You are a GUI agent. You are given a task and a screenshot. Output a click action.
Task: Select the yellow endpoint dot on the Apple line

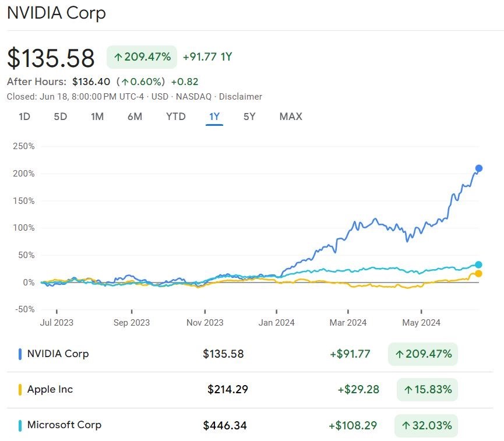coord(480,273)
